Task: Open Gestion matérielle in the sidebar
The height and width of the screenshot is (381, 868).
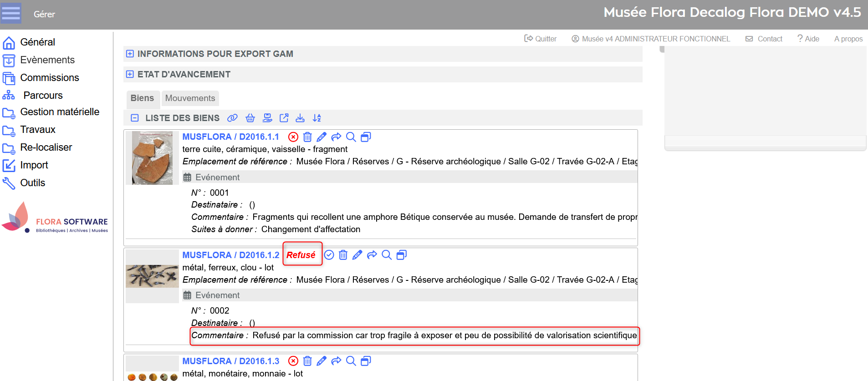Action: click(59, 112)
